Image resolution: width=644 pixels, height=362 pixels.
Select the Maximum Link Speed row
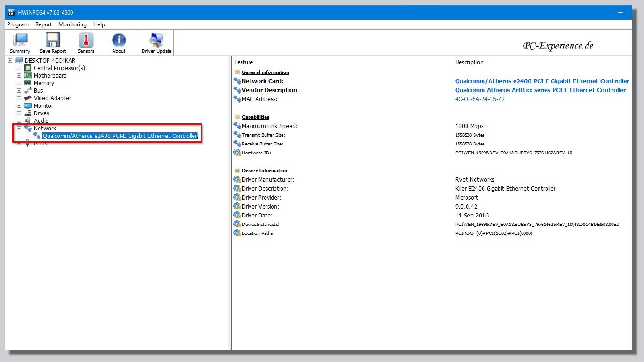(432, 126)
